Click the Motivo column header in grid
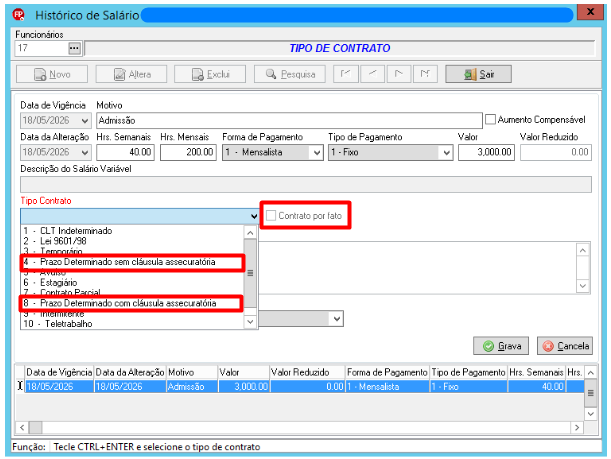The width and height of the screenshot is (611, 459). pyautogui.click(x=192, y=372)
